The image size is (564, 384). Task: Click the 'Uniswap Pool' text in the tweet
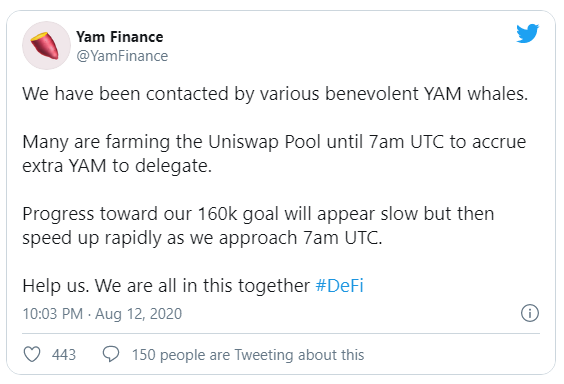point(264,142)
